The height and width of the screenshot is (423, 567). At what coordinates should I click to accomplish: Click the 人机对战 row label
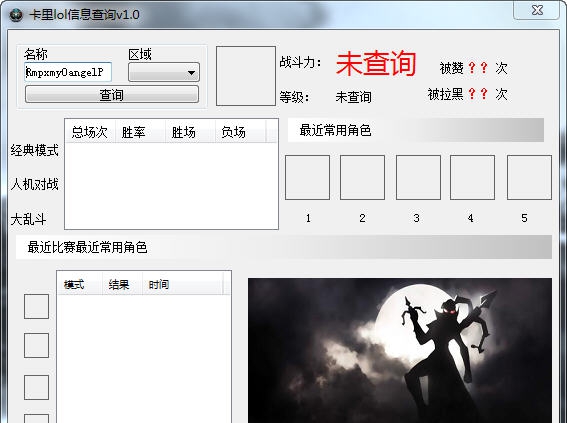pos(34,184)
